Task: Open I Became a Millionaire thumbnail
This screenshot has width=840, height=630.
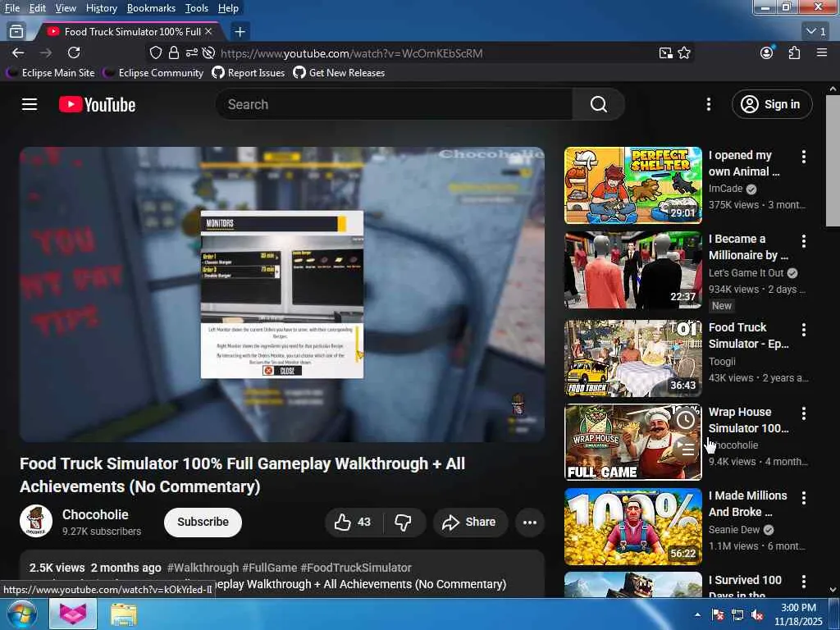Action: [x=632, y=270]
